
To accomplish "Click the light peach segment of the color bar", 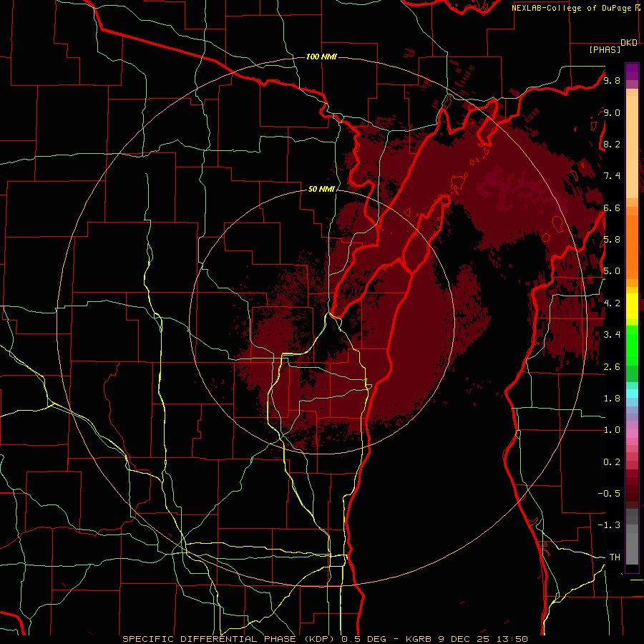I will (632, 147).
